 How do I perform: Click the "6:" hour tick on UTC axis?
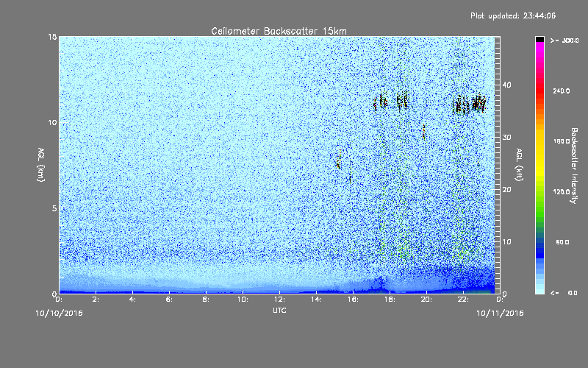pos(170,300)
